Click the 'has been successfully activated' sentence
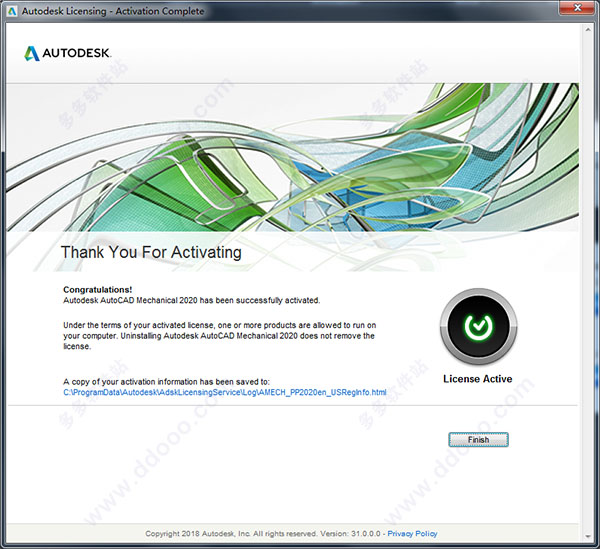Screen dimensions: 600x549 point(191,300)
